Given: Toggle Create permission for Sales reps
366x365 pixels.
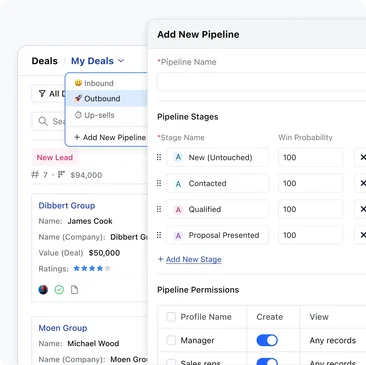Looking at the screenshot, I should (x=267, y=362).
